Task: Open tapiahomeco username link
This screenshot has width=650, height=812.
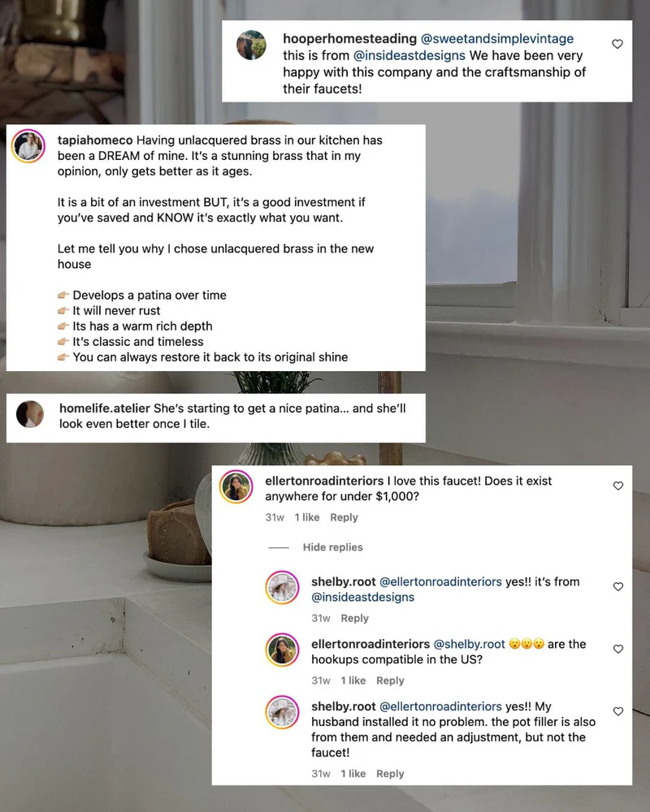Action: tap(95, 140)
